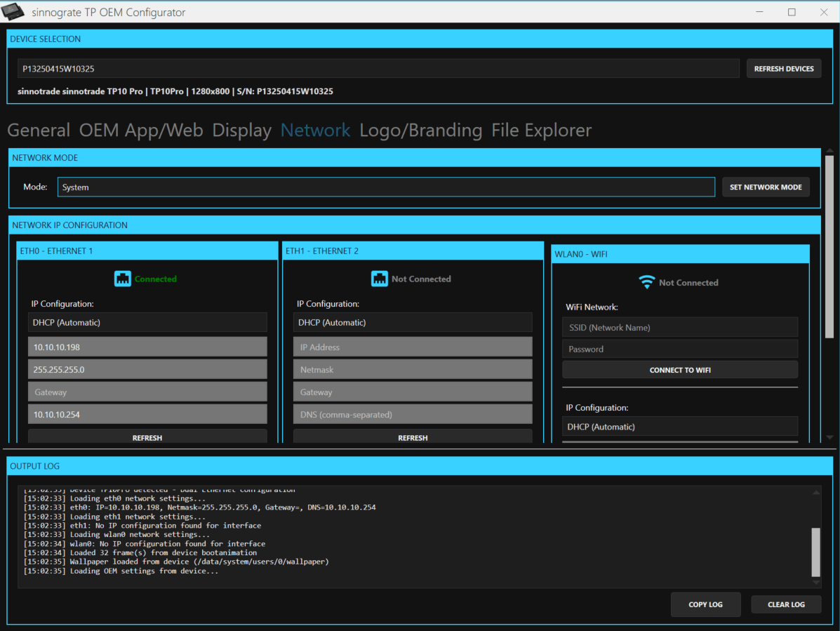
Task: Click the WiFi signal icon in the WLAN0 panel
Action: coord(646,281)
